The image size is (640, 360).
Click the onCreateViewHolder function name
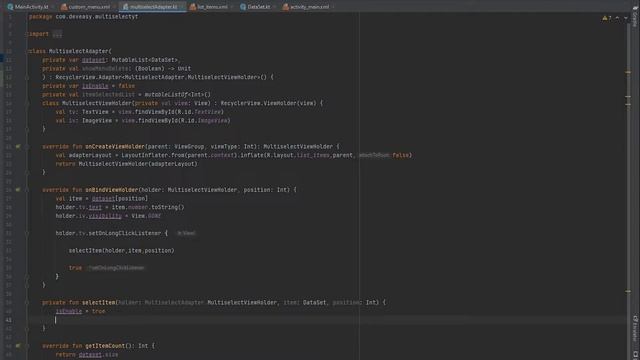point(115,147)
